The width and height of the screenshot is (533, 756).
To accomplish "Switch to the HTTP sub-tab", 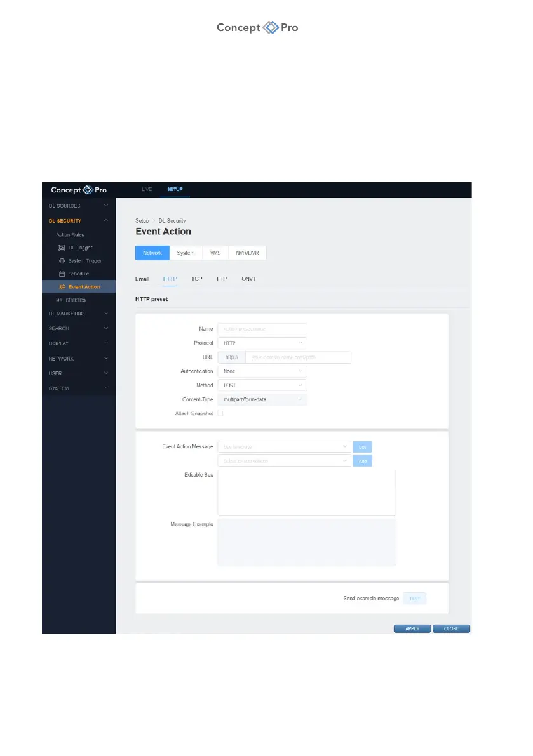I will [170, 279].
